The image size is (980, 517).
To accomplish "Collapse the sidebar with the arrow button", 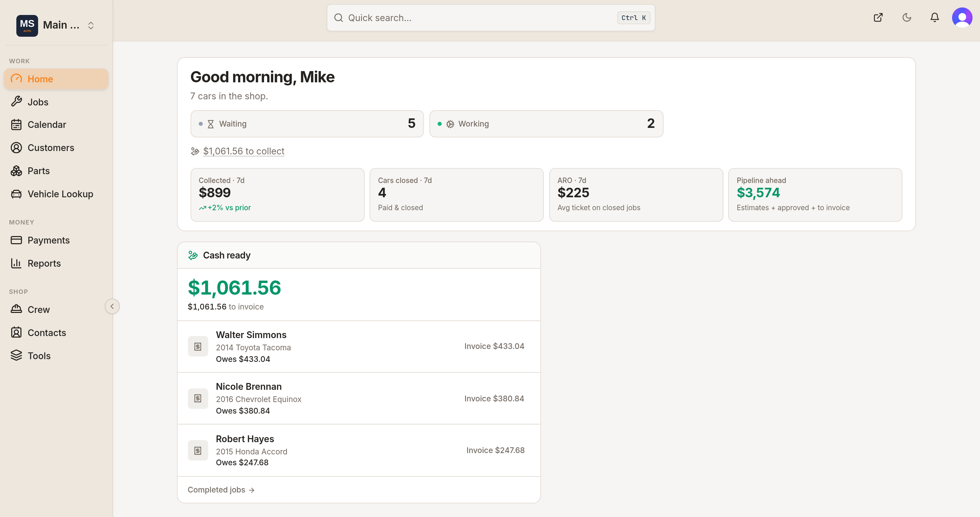I will [x=112, y=306].
